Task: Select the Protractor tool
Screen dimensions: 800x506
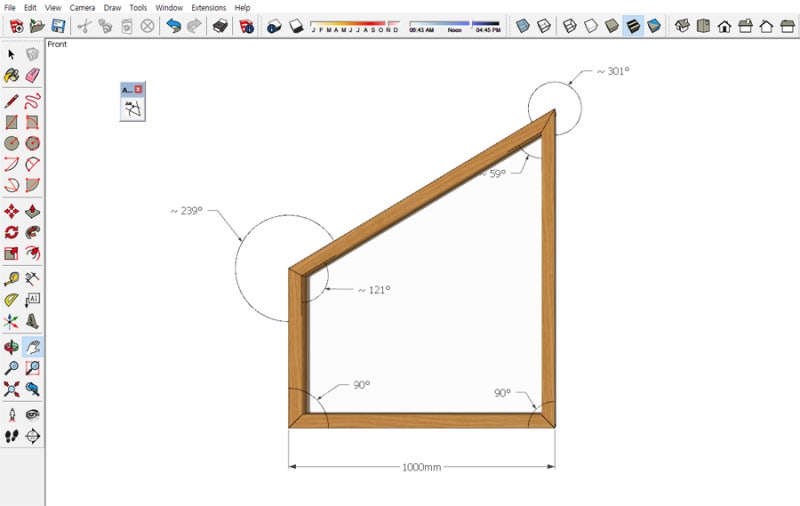Action: pyautogui.click(x=11, y=300)
